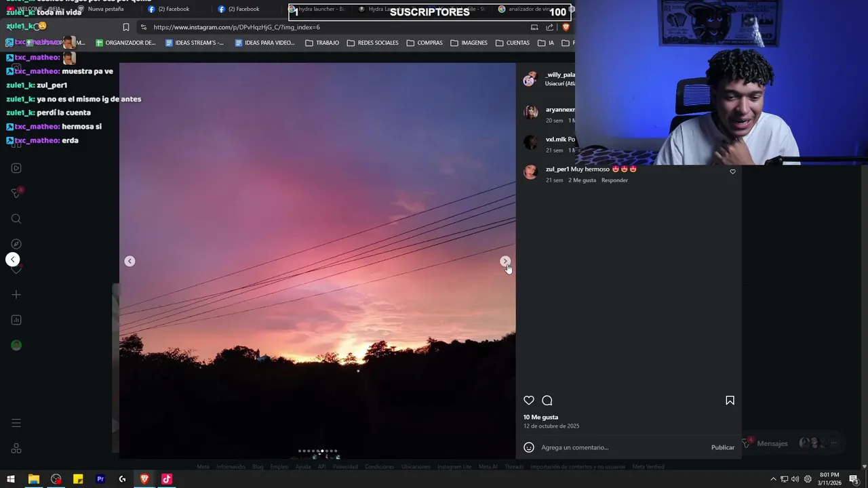Click the comment bubble icon under post
The image size is (868, 488).
(547, 401)
